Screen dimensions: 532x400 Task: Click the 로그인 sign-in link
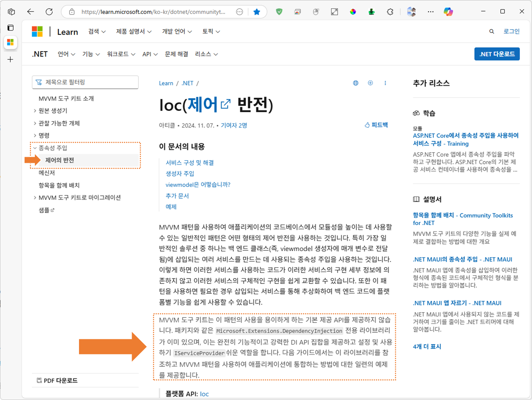click(511, 31)
